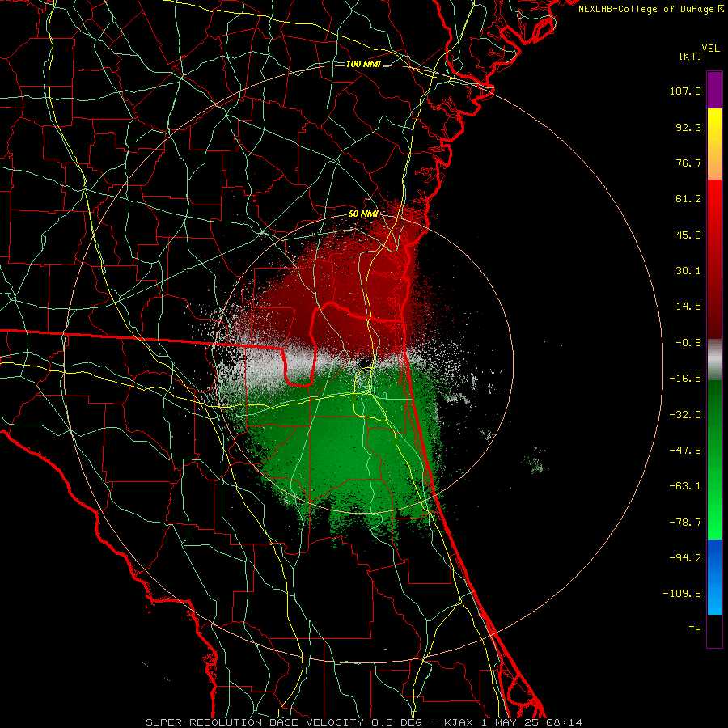The height and width of the screenshot is (728, 728).
Task: Select the 100 NMI range ring label
Action: tap(363, 64)
